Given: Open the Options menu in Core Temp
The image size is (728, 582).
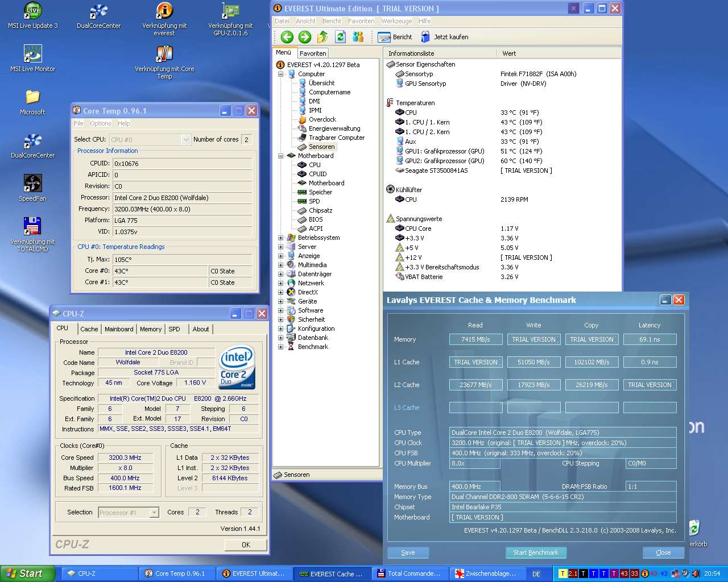Looking at the screenshot, I should pyautogui.click(x=100, y=123).
